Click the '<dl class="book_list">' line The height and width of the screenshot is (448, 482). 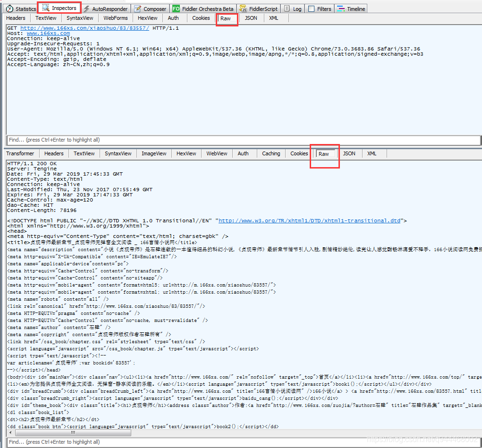click(x=38, y=412)
